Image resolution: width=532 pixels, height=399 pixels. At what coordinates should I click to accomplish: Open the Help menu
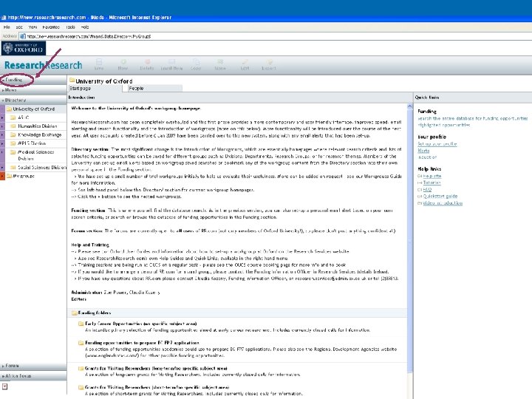[x=85, y=27]
